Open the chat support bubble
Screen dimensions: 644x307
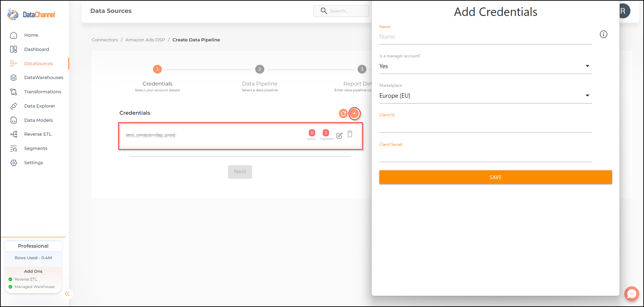632,294
